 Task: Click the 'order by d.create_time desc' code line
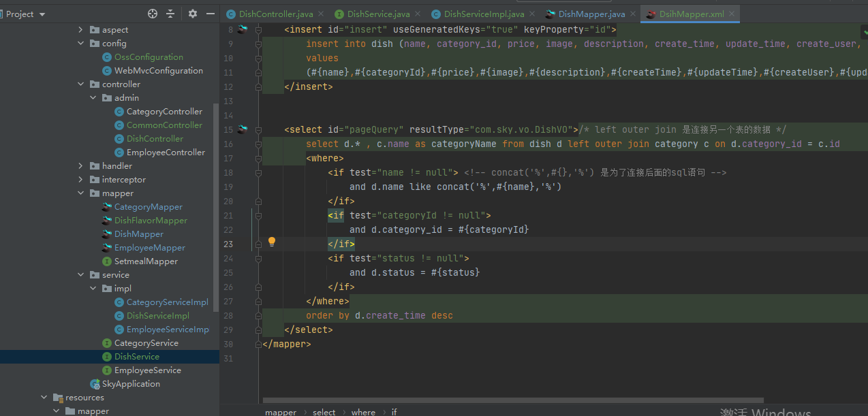379,315
